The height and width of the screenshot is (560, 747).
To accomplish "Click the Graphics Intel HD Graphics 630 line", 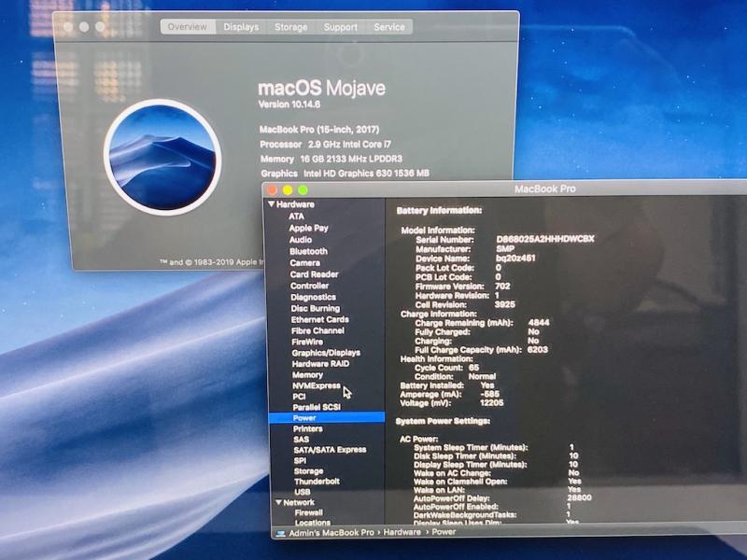I will click(345, 174).
